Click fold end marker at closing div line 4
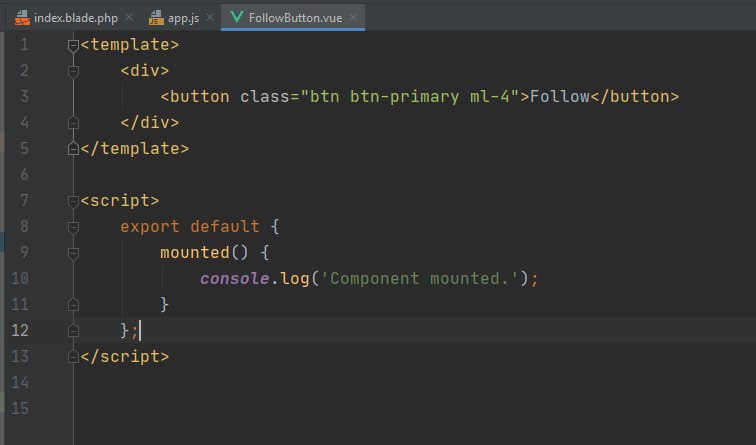Viewport: 756px width, 445px height. click(x=73, y=122)
